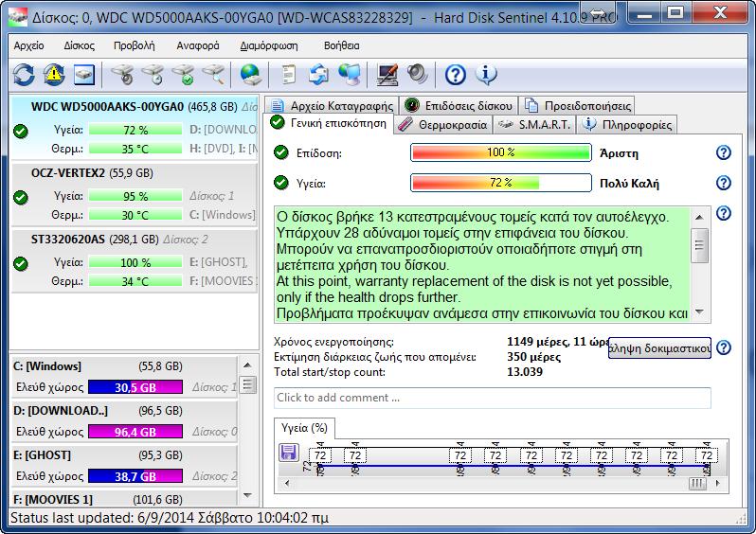
Task: Click green check icon of WDC WD5000AAKS disk
Action: (x=21, y=131)
